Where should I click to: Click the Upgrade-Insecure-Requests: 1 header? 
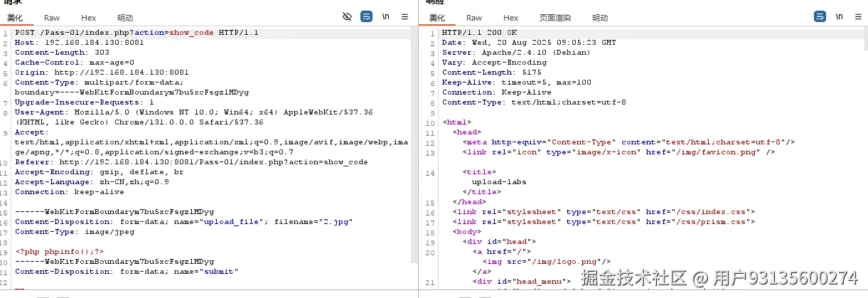pyautogui.click(x=85, y=102)
